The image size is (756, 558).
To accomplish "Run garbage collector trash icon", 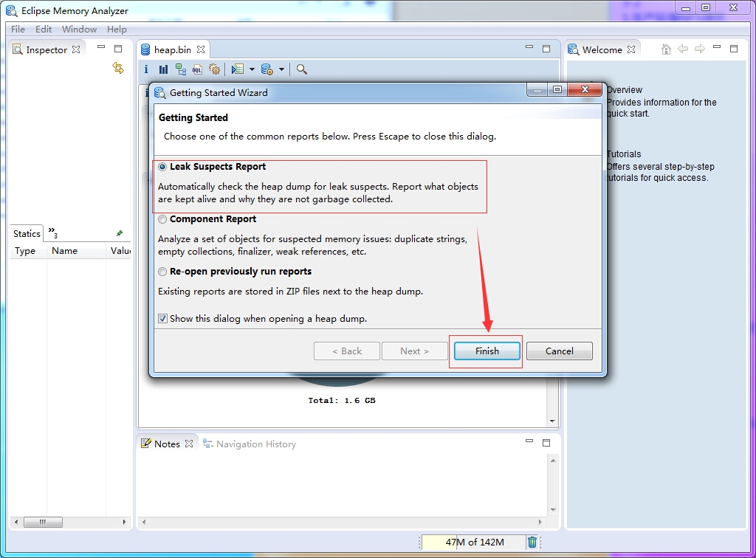I will tap(532, 542).
